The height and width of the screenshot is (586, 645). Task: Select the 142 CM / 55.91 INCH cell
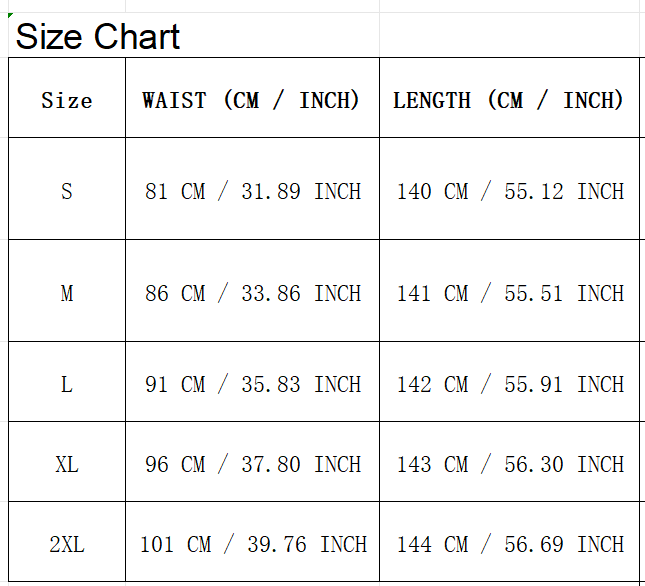[509, 382]
